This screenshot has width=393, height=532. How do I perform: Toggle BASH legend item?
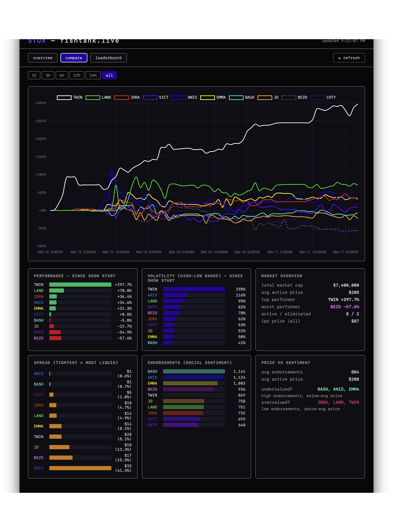(236, 97)
